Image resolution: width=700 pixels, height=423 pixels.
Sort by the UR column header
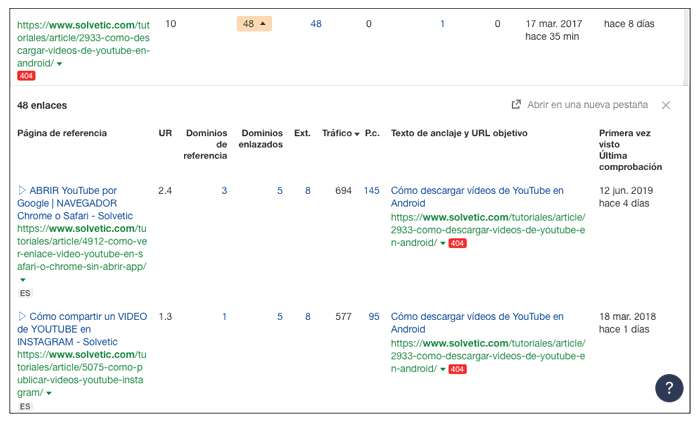tap(165, 133)
